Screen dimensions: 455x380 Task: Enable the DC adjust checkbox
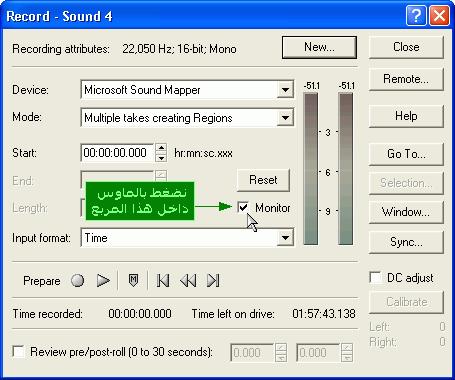[376, 277]
